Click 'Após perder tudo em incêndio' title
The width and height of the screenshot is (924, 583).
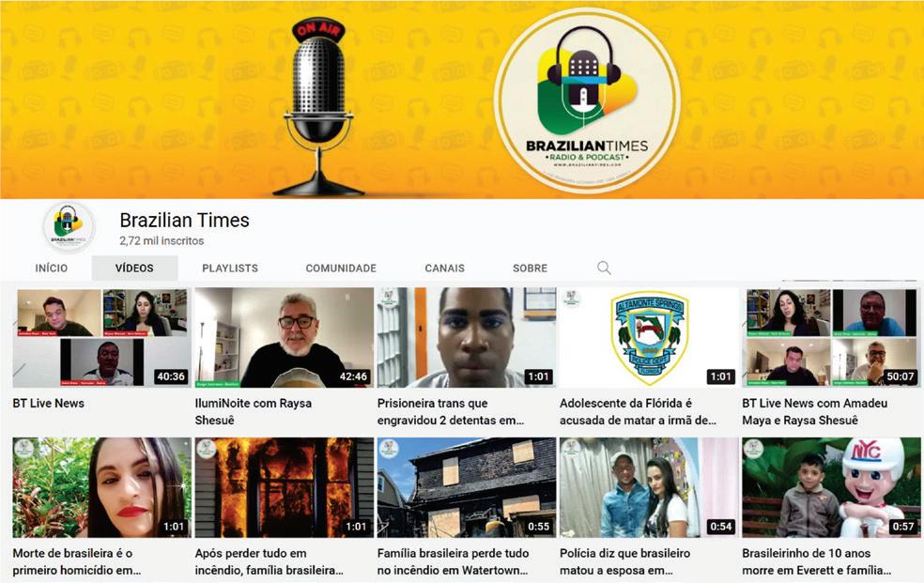(269, 561)
